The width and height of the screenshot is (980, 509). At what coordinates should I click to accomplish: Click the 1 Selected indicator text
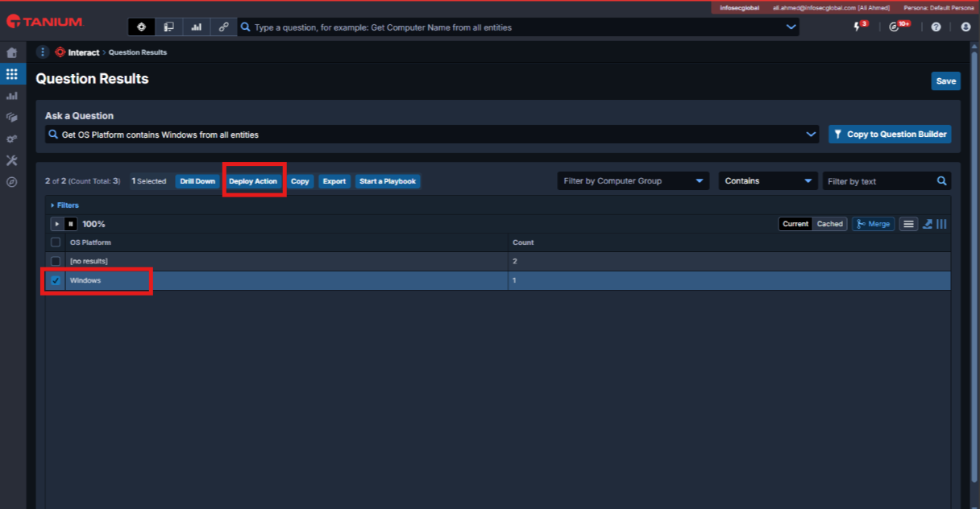[148, 181]
